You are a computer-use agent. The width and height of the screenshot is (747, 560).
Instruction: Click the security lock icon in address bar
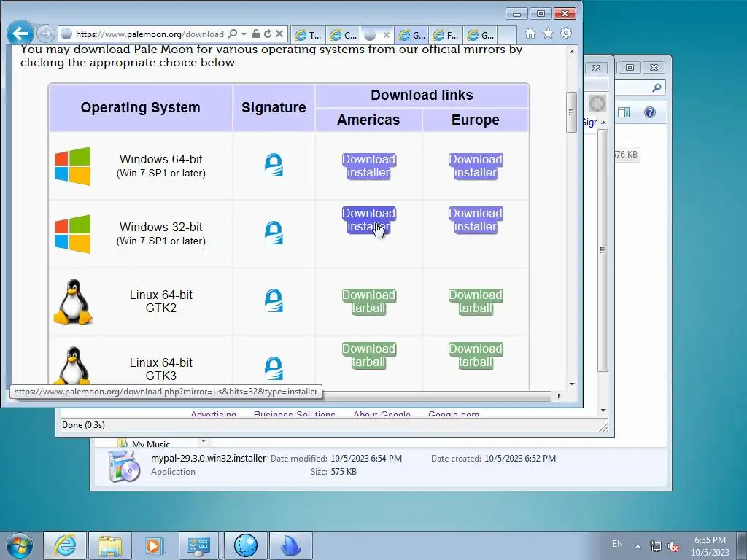[x=256, y=34]
